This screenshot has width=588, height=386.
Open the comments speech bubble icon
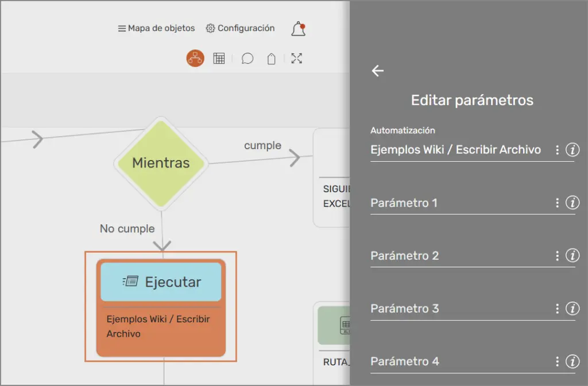pyautogui.click(x=247, y=59)
